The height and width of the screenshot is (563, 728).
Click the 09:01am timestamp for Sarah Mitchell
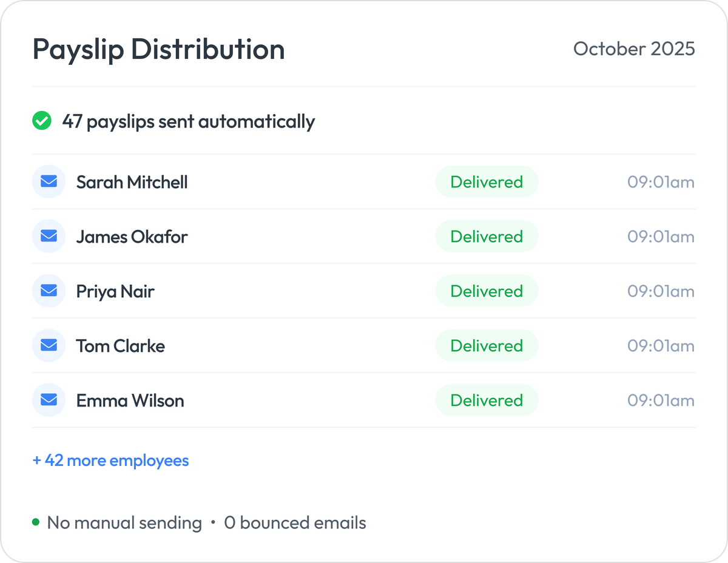pyautogui.click(x=659, y=181)
